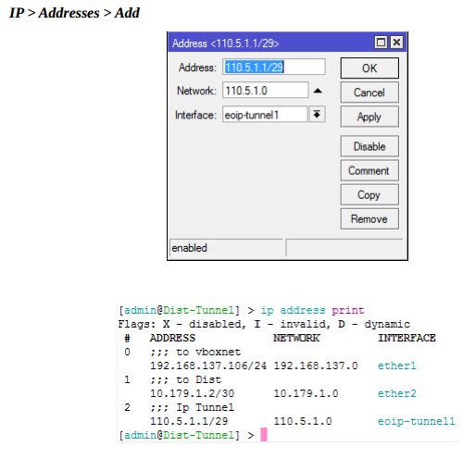
Task: Click address 110.5.1.1/29 in terminal output
Action: point(189,421)
